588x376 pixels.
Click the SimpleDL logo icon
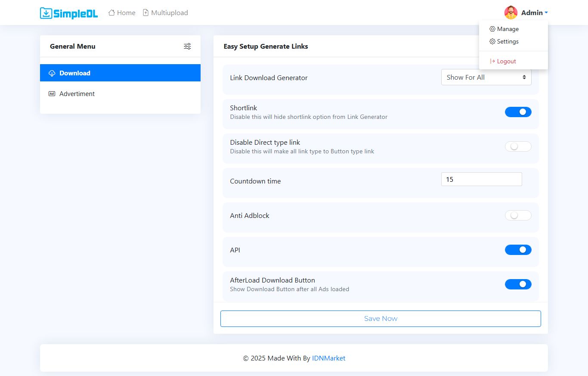tap(46, 13)
